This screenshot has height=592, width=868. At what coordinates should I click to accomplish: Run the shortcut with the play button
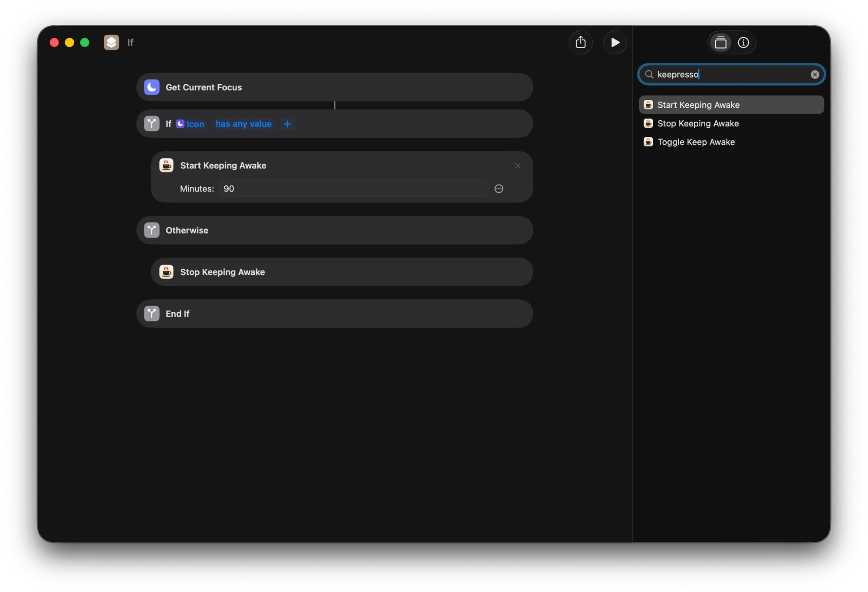pyautogui.click(x=615, y=43)
